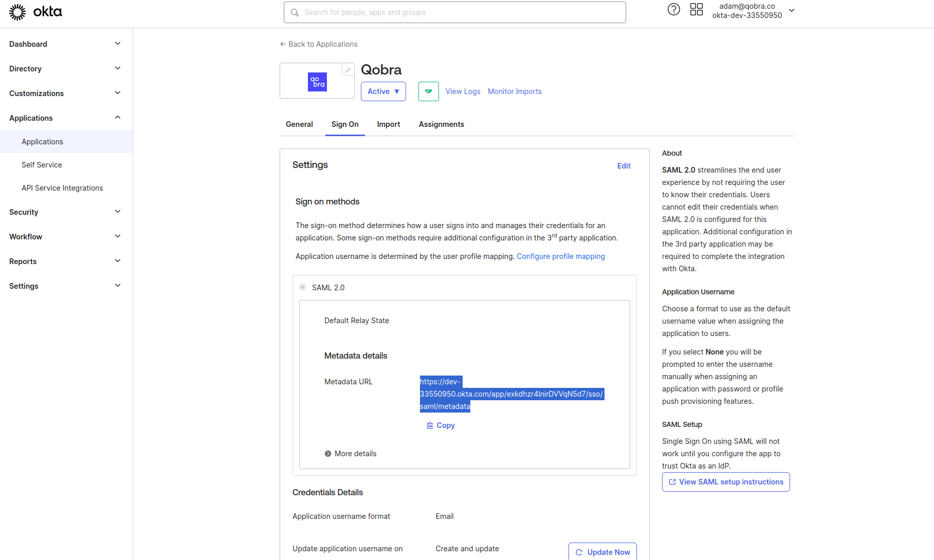Open Self Service in sidebar
The width and height of the screenshot is (934, 560).
[x=66, y=165]
